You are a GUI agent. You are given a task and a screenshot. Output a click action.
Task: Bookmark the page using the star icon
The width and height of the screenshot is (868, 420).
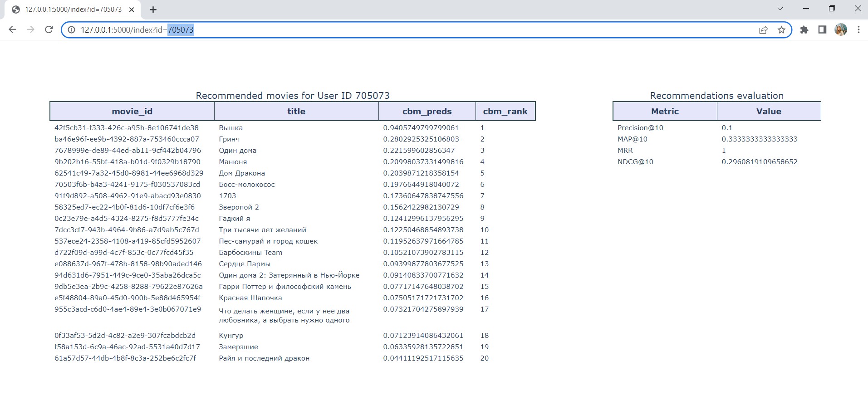point(781,29)
